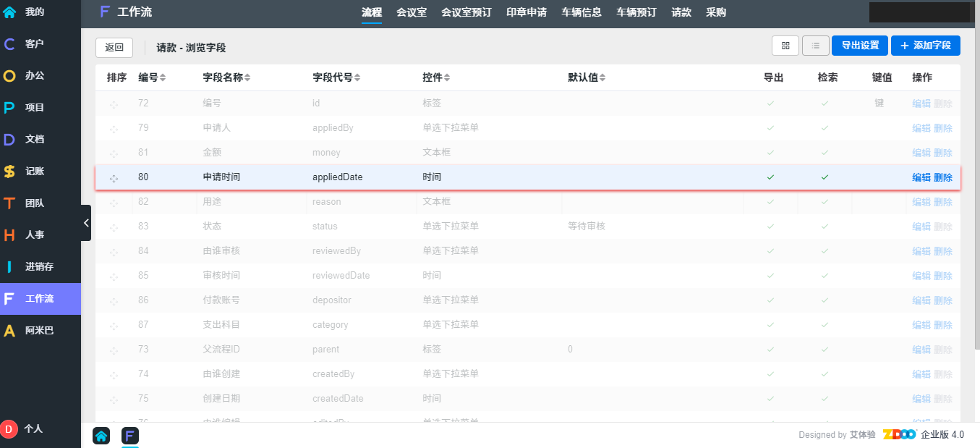This screenshot has width=980, height=448.
Task: Open the 车辆信息 tab
Action: tap(581, 12)
